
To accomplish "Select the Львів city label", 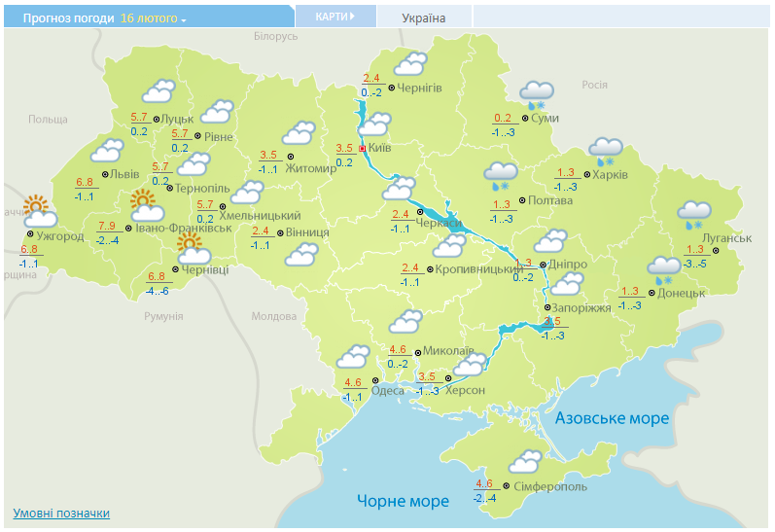I will (x=124, y=174).
